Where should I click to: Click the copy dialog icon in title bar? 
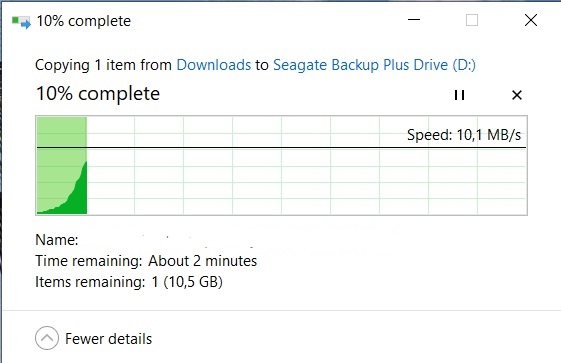21,22
